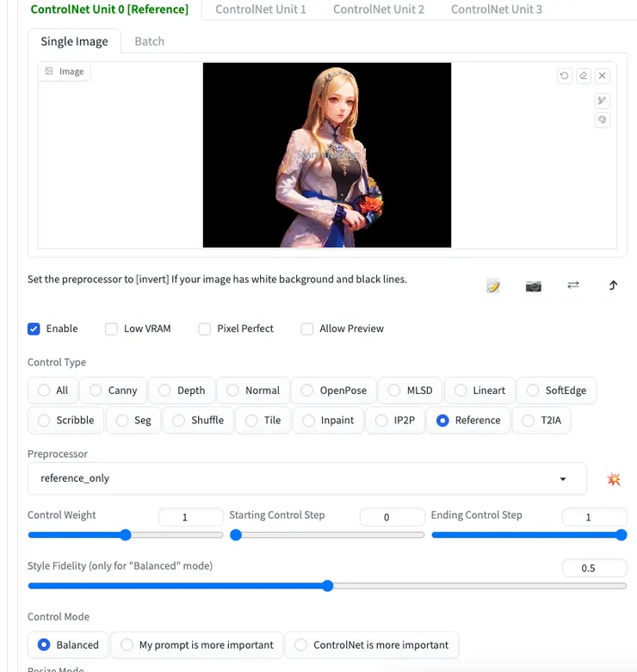
Task: Choose the Scribble control type
Action: [x=65, y=421]
